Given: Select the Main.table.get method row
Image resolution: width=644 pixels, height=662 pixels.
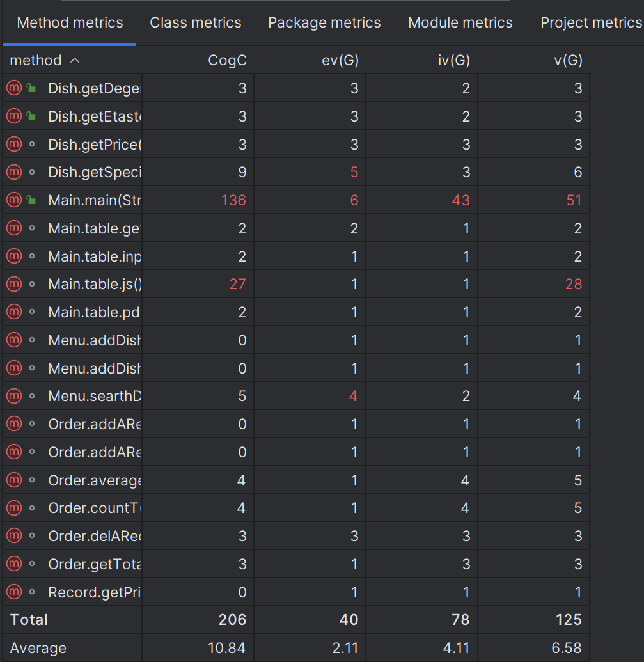Looking at the screenshot, I should tap(296, 228).
